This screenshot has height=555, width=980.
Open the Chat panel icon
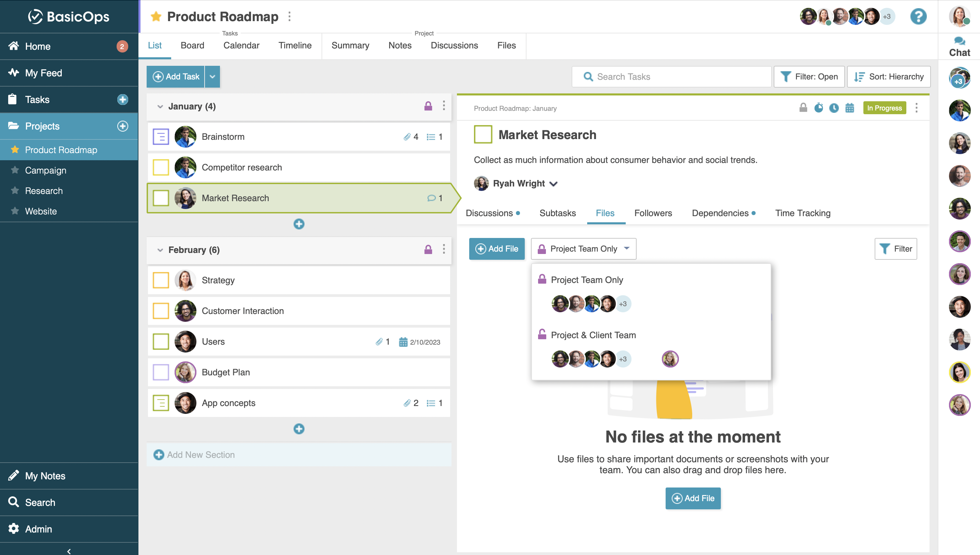tap(959, 46)
